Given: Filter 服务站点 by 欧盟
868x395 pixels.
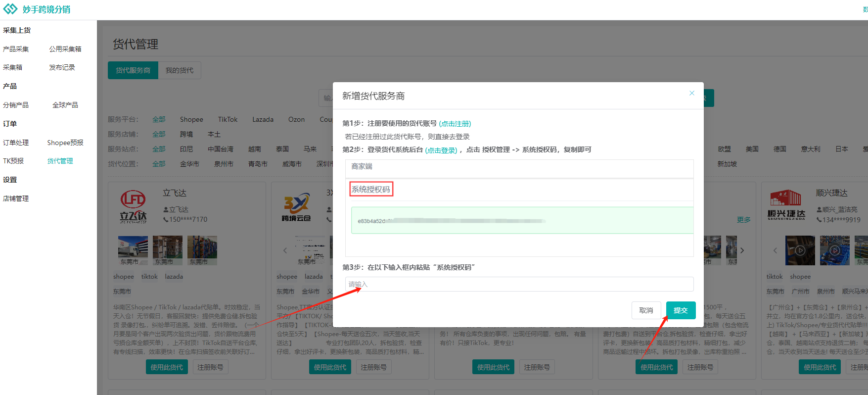Looking at the screenshot, I should (x=724, y=149).
